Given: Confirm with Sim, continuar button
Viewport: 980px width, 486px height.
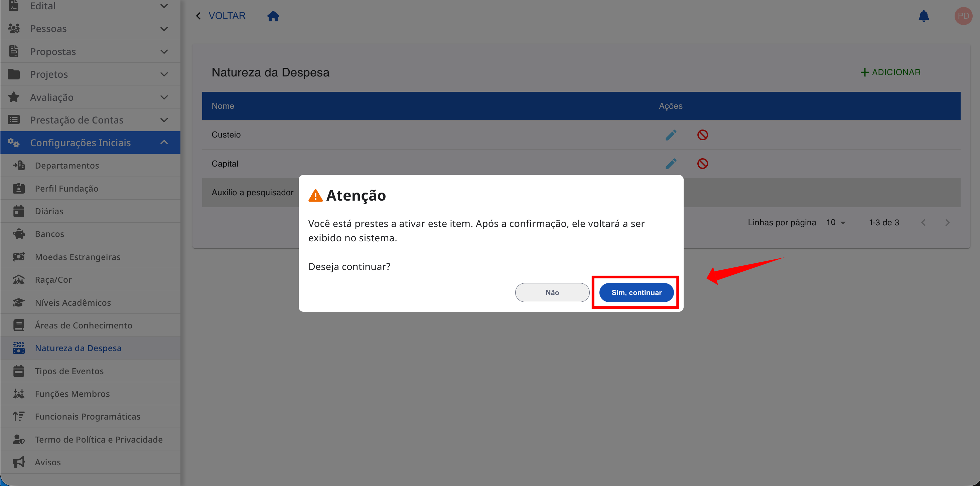Looking at the screenshot, I should [636, 293].
